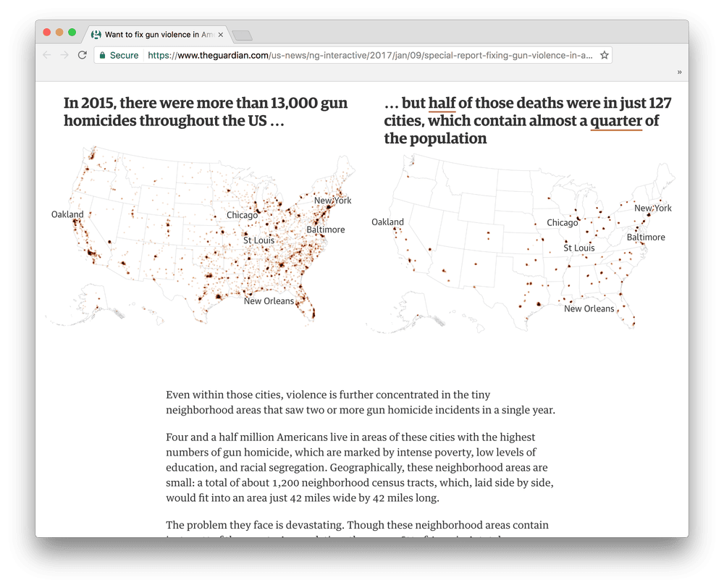Click the line starting 'The problem they face is devastating'
724x588 pixels.
(x=358, y=525)
